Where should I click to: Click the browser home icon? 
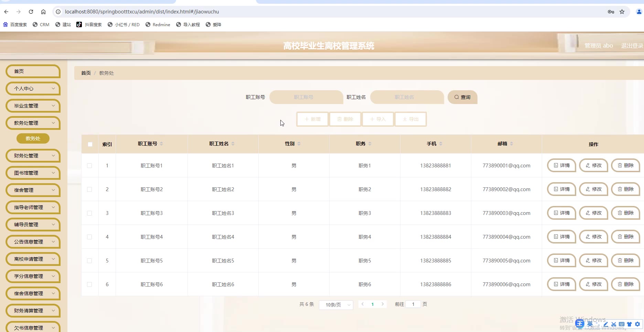(43, 12)
